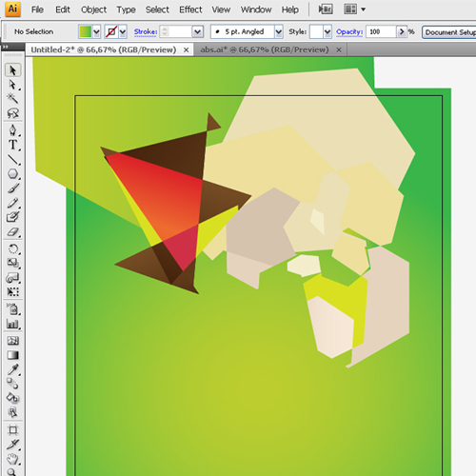Pick the Magic Wand tool
Screen dimensions: 476x476
[x=12, y=98]
